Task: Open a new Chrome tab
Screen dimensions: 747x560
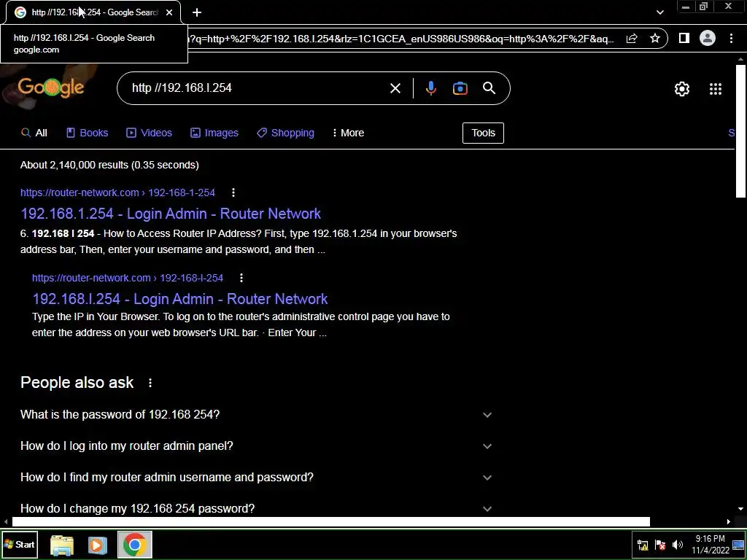Action: pos(197,12)
